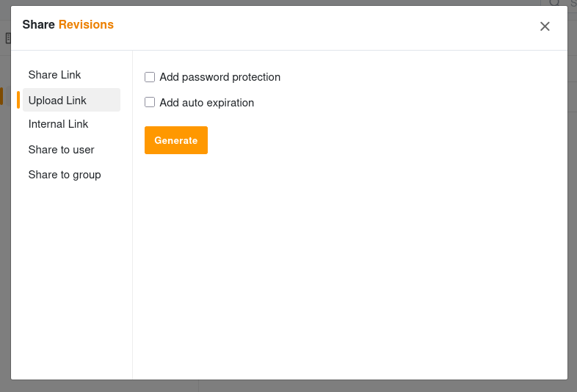
Task: Click the orange indicator bar beside Upload Link
Action: (18, 100)
